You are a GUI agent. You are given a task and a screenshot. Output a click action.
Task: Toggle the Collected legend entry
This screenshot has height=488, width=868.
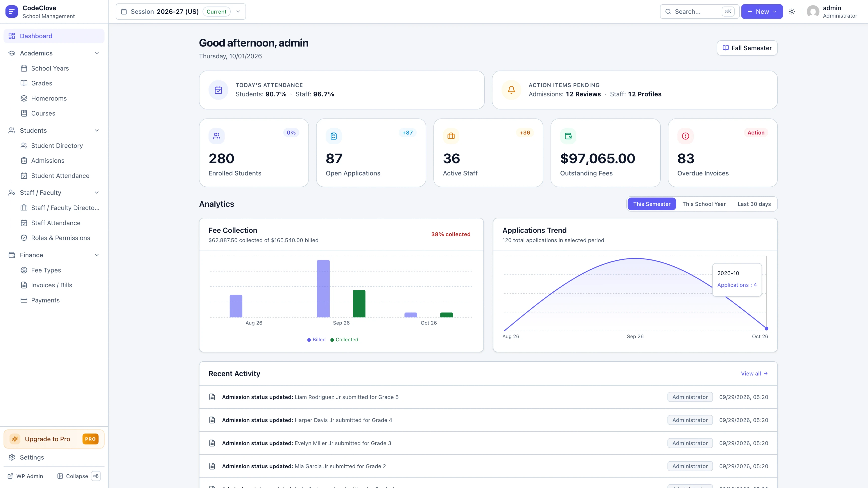pos(344,340)
